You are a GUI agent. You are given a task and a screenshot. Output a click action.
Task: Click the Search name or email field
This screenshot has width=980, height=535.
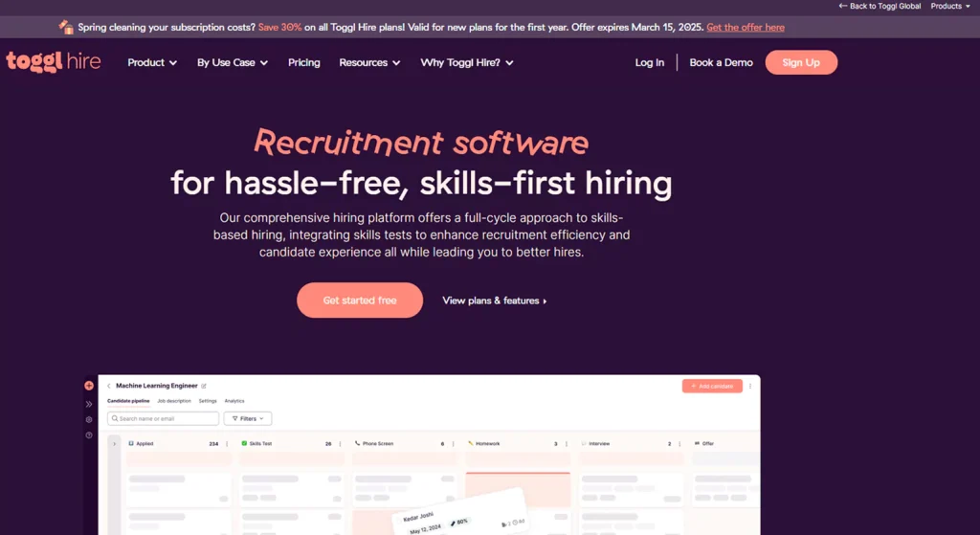[x=164, y=418]
